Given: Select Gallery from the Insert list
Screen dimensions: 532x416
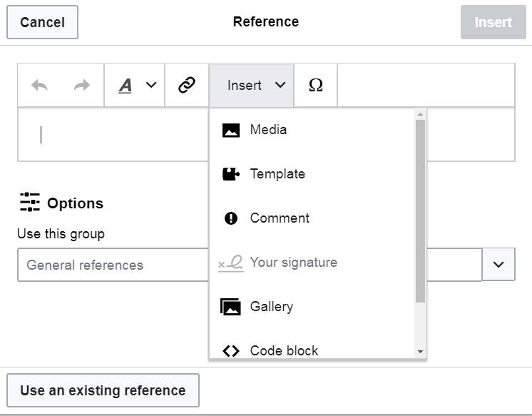Looking at the screenshot, I should (x=271, y=307).
